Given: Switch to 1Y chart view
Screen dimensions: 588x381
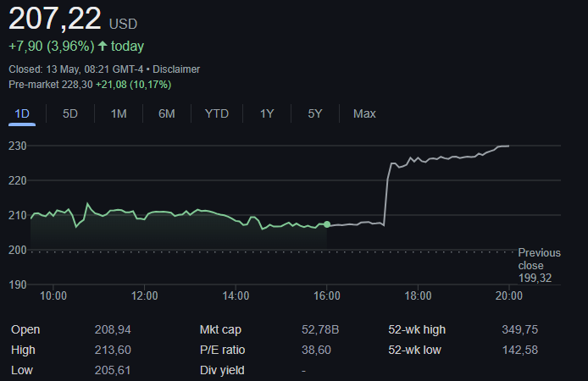Looking at the screenshot, I should [267, 113].
